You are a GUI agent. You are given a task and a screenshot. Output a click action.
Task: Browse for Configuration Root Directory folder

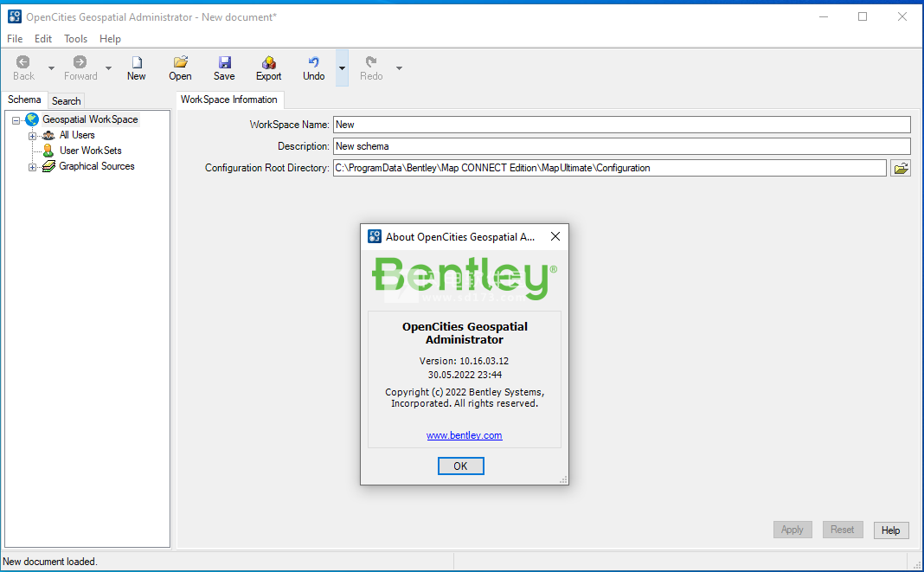(x=901, y=168)
